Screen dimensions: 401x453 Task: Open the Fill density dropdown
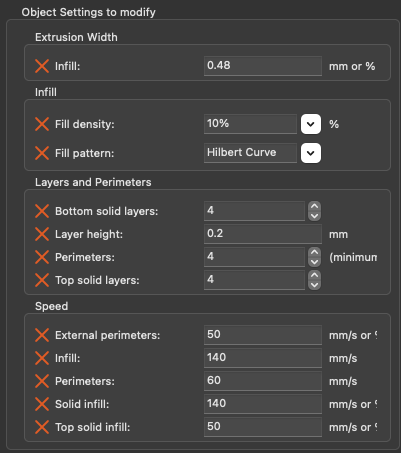[311, 124]
